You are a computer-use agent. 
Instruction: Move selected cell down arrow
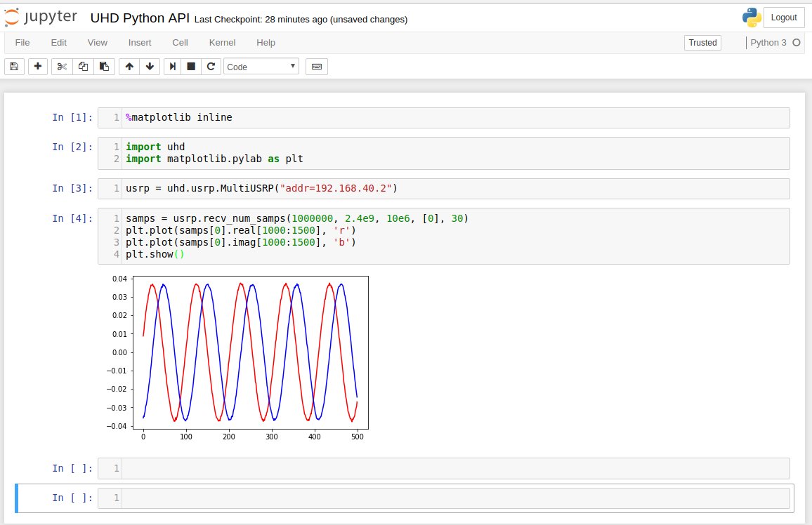tap(150, 67)
